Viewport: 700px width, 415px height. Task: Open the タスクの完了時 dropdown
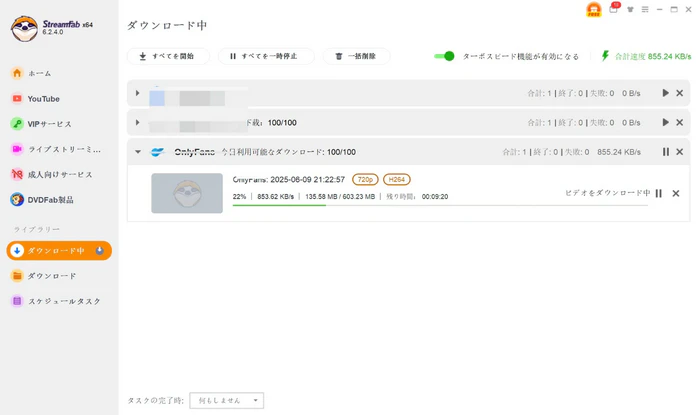tap(226, 400)
